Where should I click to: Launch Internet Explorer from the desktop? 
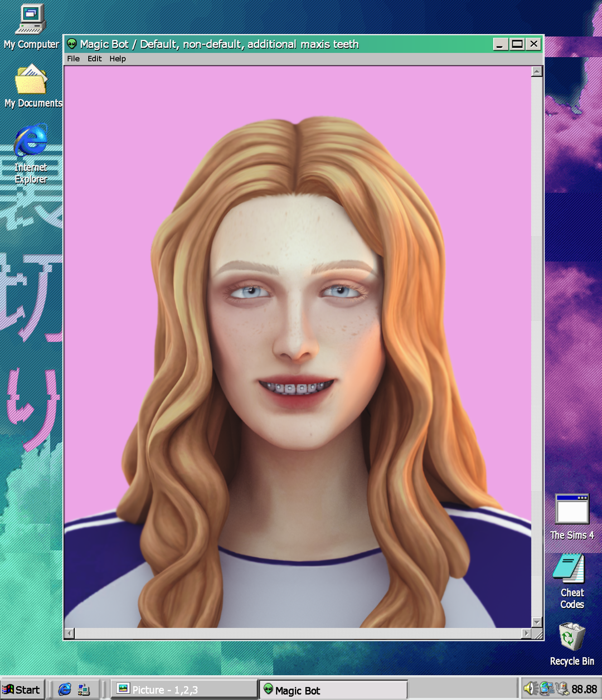point(31,142)
